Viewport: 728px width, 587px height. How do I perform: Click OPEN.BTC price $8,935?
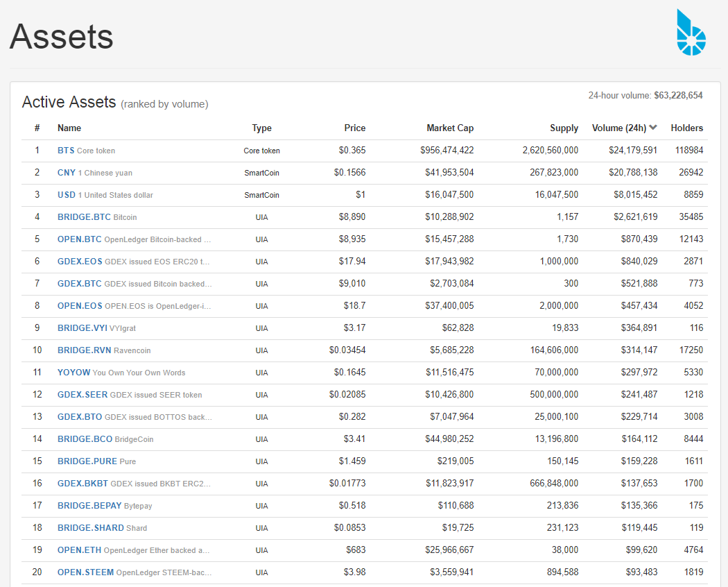tap(352, 239)
